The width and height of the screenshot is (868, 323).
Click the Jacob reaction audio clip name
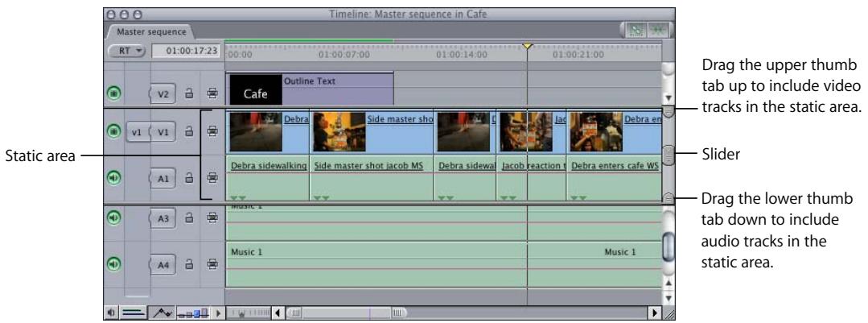click(533, 166)
